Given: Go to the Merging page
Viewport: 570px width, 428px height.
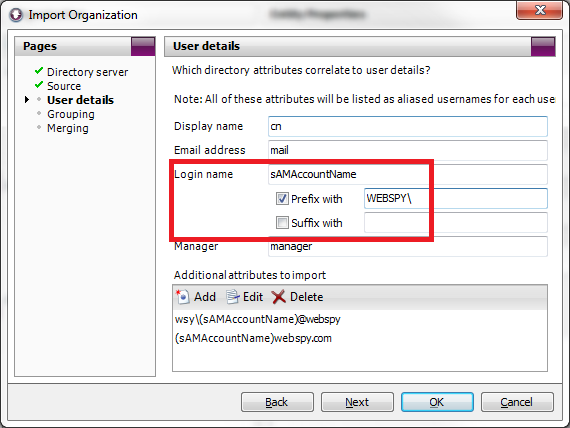Looking at the screenshot, I should tap(68, 128).
